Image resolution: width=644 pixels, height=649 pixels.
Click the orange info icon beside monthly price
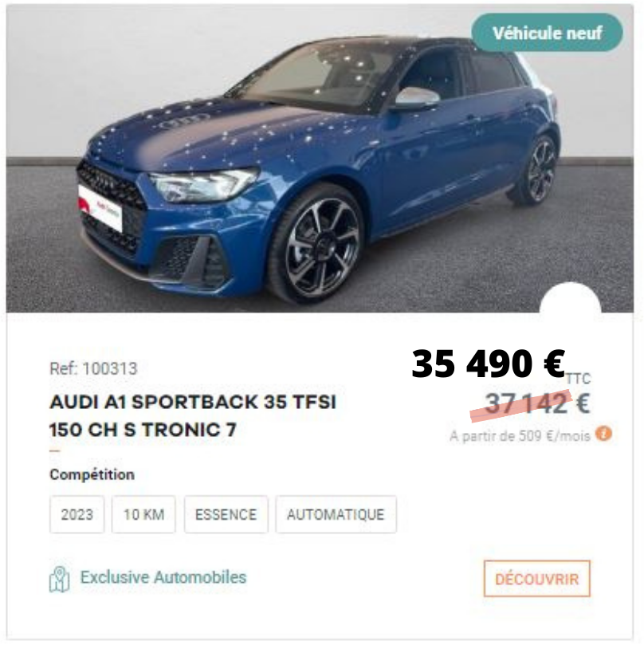[603, 435]
